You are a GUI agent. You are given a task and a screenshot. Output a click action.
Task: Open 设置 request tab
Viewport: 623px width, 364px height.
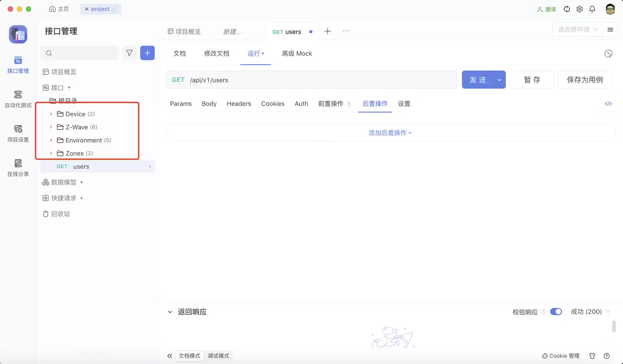[404, 104]
